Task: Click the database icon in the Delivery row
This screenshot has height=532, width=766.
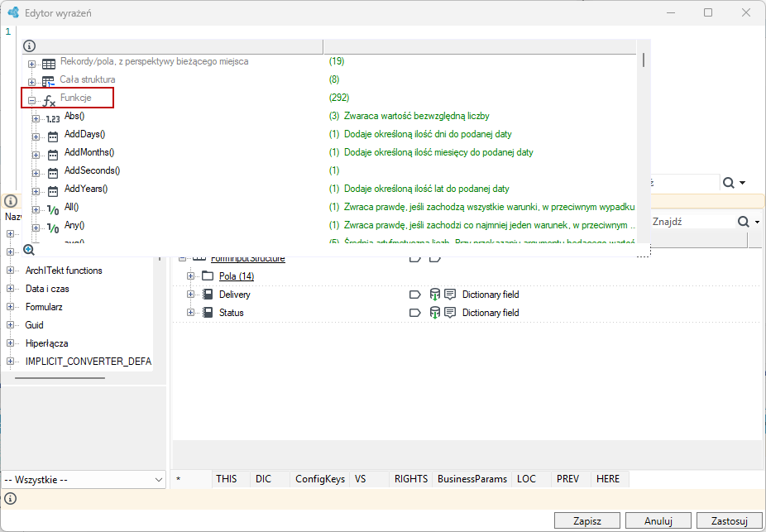Action: 434,295
